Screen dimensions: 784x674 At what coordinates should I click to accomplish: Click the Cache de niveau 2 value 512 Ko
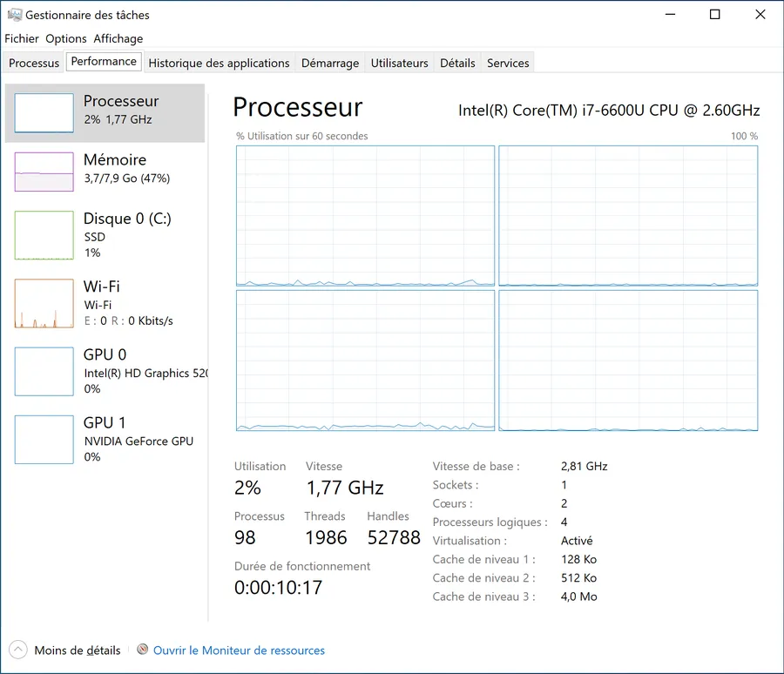(x=578, y=577)
